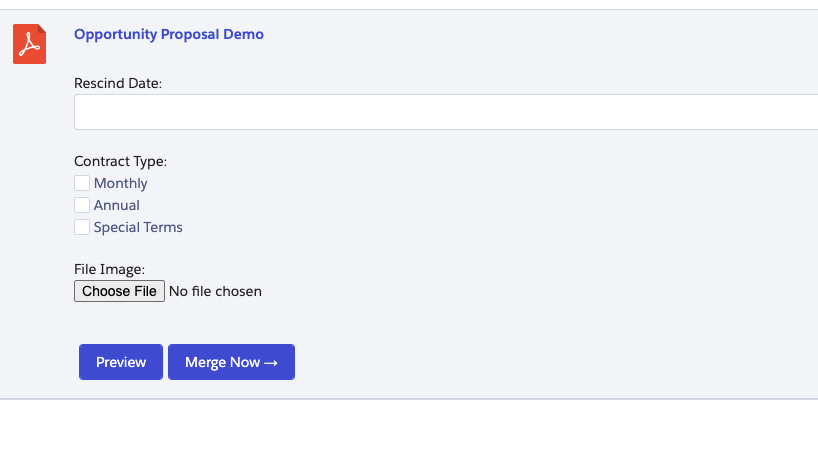818x456 pixels.
Task: Click the arrow on Merge Now button
Action: click(x=271, y=363)
